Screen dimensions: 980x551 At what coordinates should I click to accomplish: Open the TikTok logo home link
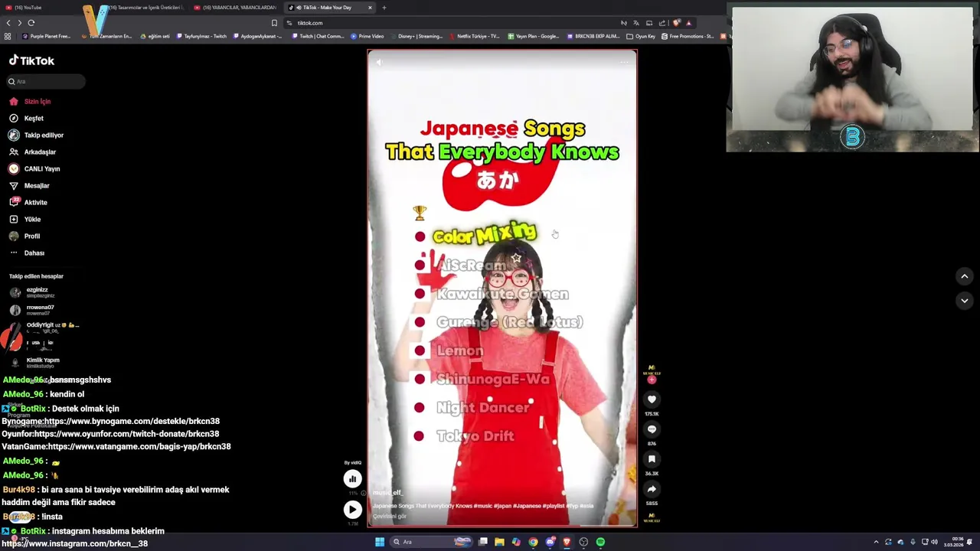click(x=31, y=60)
